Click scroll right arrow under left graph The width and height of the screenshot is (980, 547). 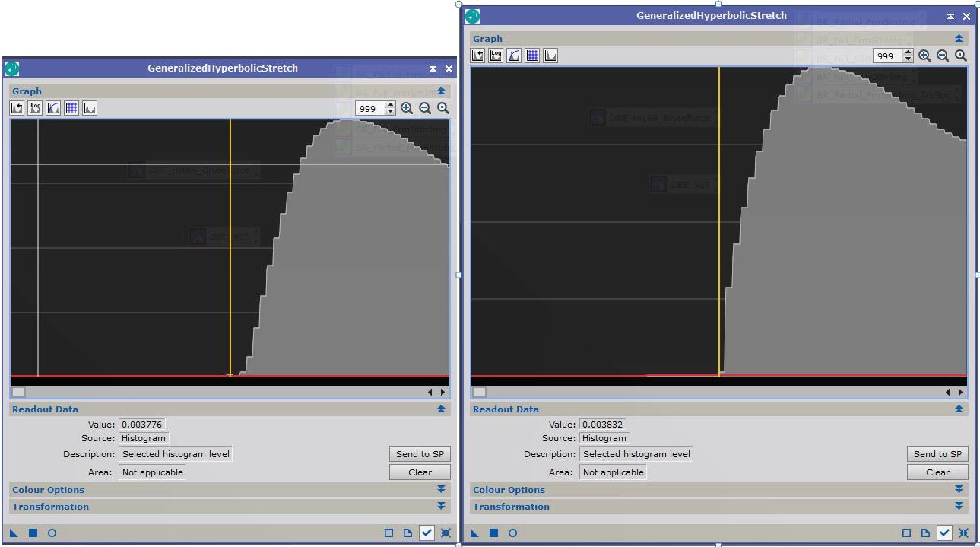(x=442, y=393)
